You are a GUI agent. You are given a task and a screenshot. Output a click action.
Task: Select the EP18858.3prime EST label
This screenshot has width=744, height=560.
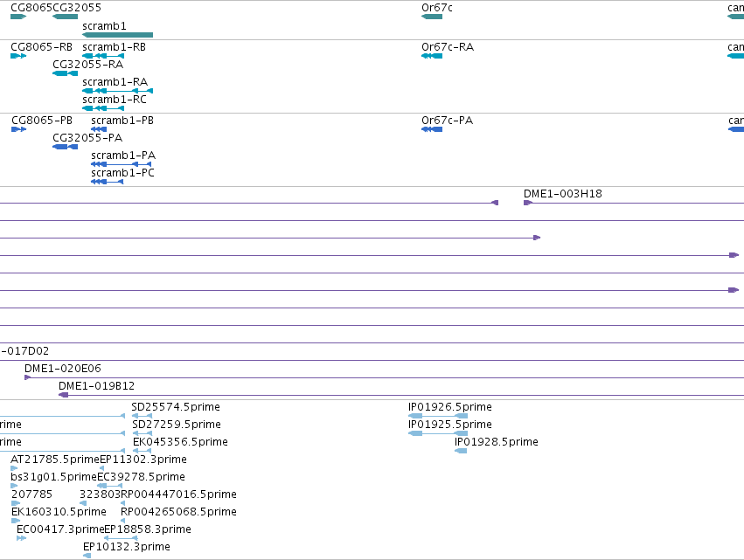click(x=148, y=529)
